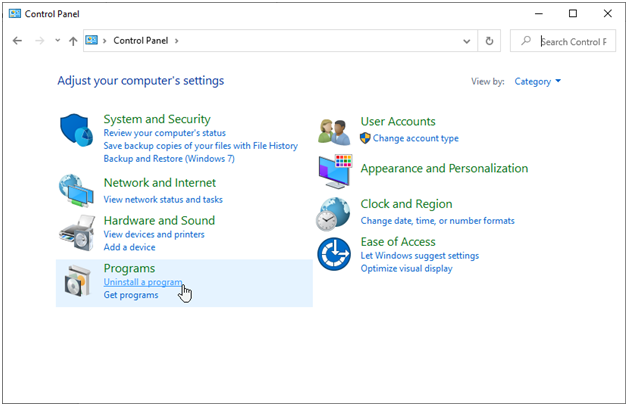Expand the recent locations chevron
The width and height of the screenshot is (628, 406).
pos(58,40)
